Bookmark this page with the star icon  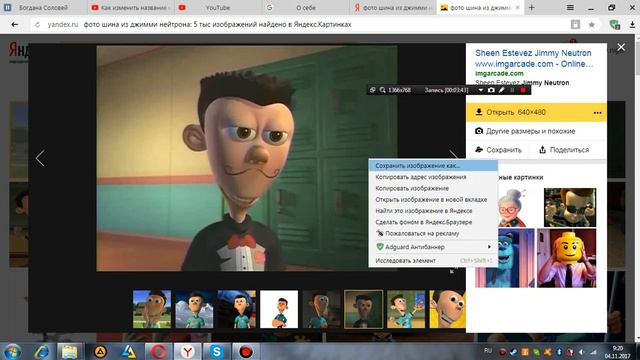point(591,25)
